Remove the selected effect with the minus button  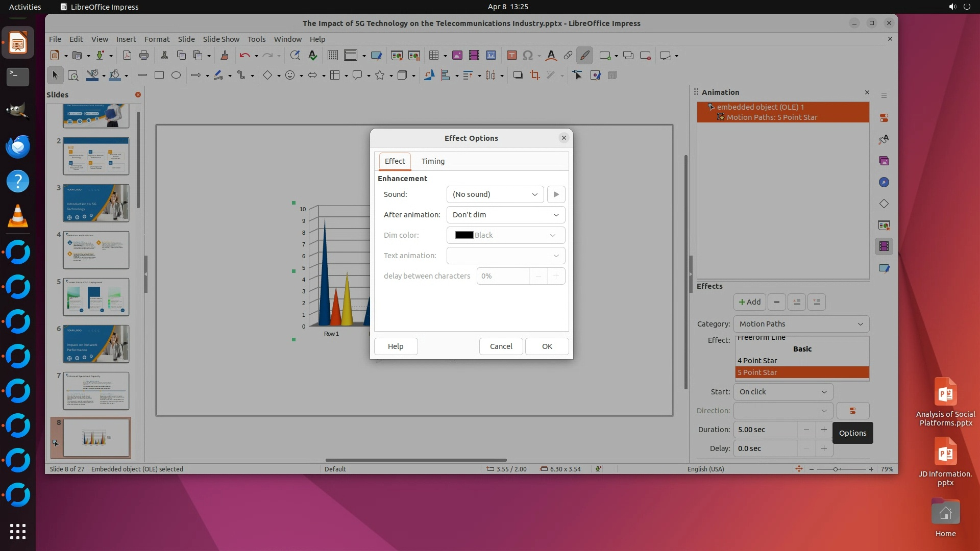776,302
